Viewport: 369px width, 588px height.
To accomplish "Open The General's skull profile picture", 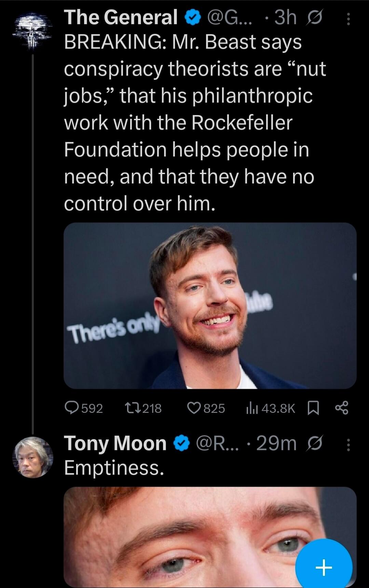I will 32,32.
